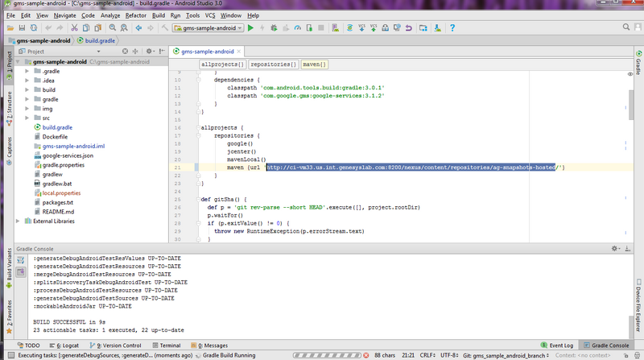Click the Copy toolbar icon
The image size is (644, 360).
point(86,28)
